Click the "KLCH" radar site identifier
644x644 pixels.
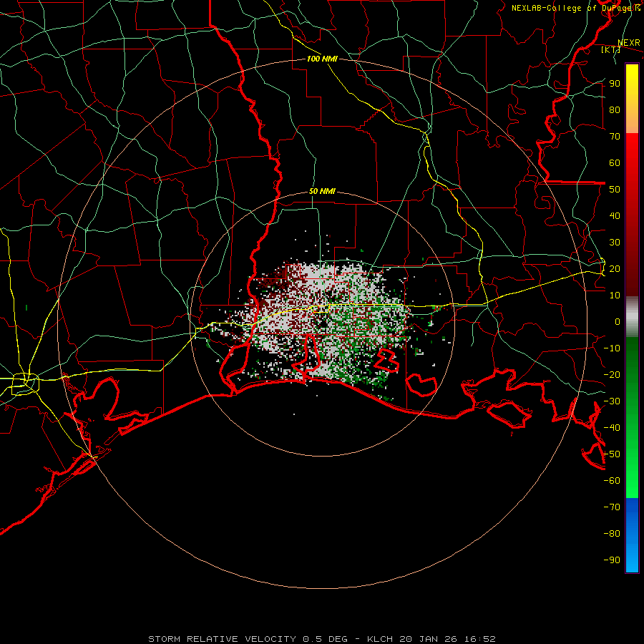pyautogui.click(x=381, y=639)
